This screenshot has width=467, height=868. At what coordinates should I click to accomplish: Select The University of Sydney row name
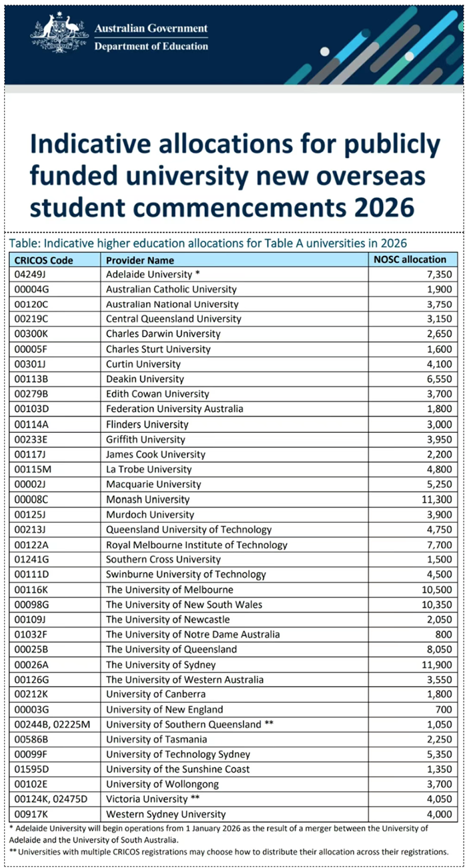click(161, 665)
